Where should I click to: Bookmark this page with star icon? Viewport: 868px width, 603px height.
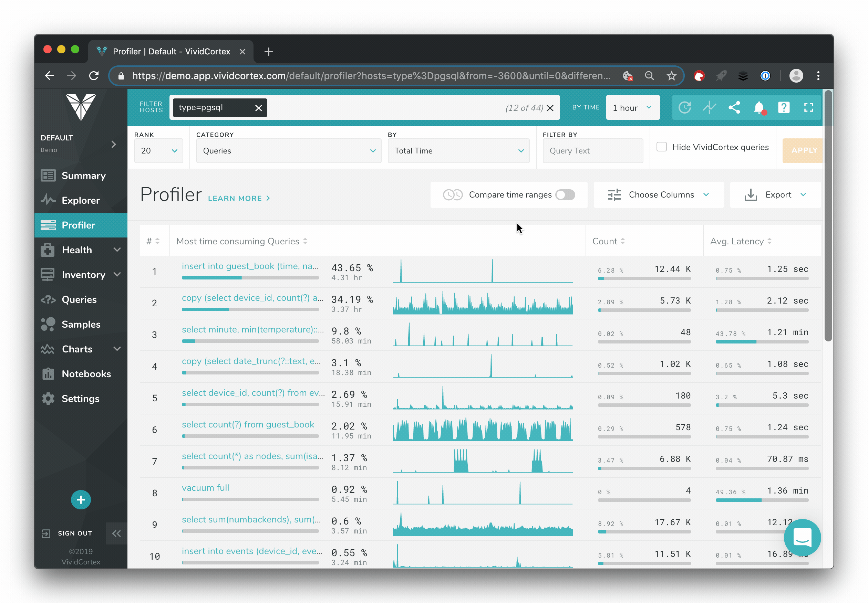[x=671, y=76]
